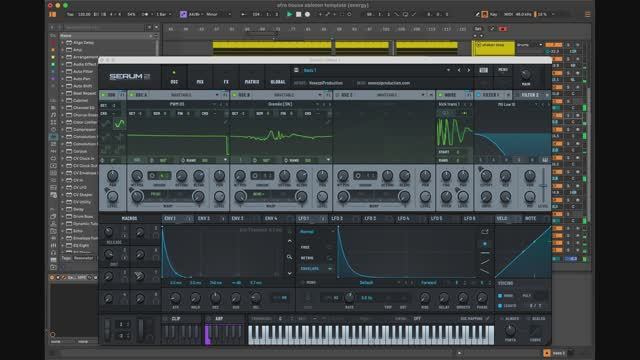Select 'Drum Buss' in Ableton browser
Image resolution: width=640 pixels, height=360 pixels.
[x=83, y=216]
